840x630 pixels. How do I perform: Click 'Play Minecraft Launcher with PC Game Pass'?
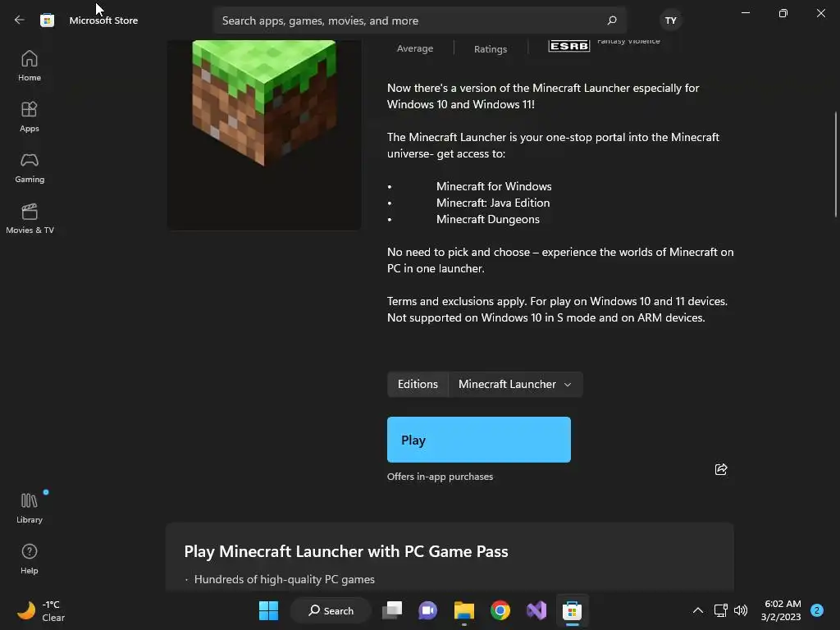pos(346,551)
